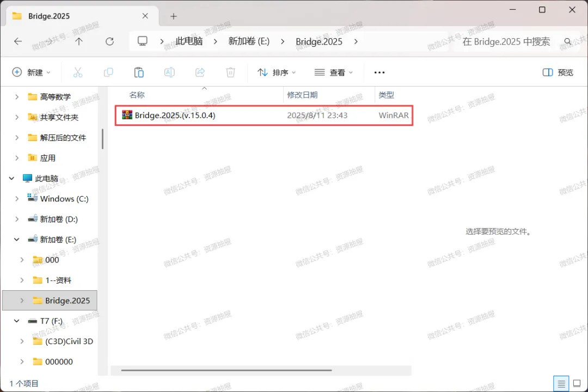This screenshot has width=588, height=392.
Task: Click Bridge.2025 in the address breadcrumb
Action: coord(319,41)
